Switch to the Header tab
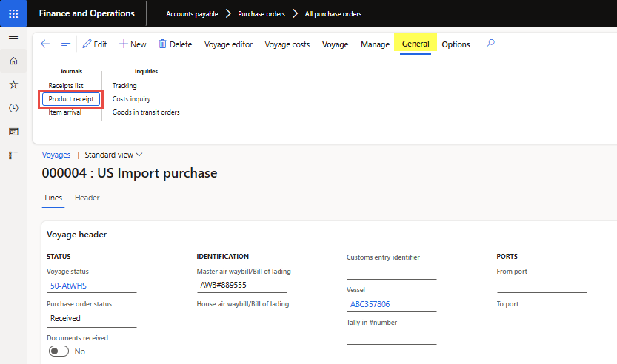The width and height of the screenshot is (617, 364). [x=87, y=198]
